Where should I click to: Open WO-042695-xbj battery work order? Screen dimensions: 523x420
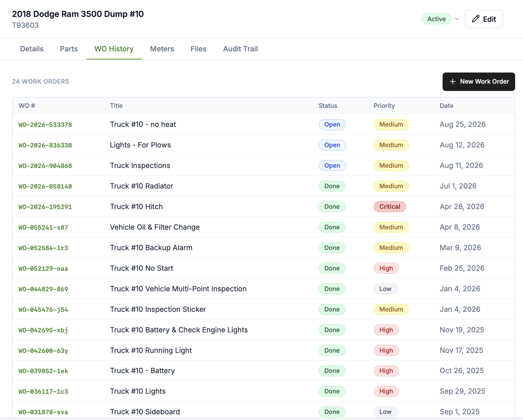(x=43, y=330)
